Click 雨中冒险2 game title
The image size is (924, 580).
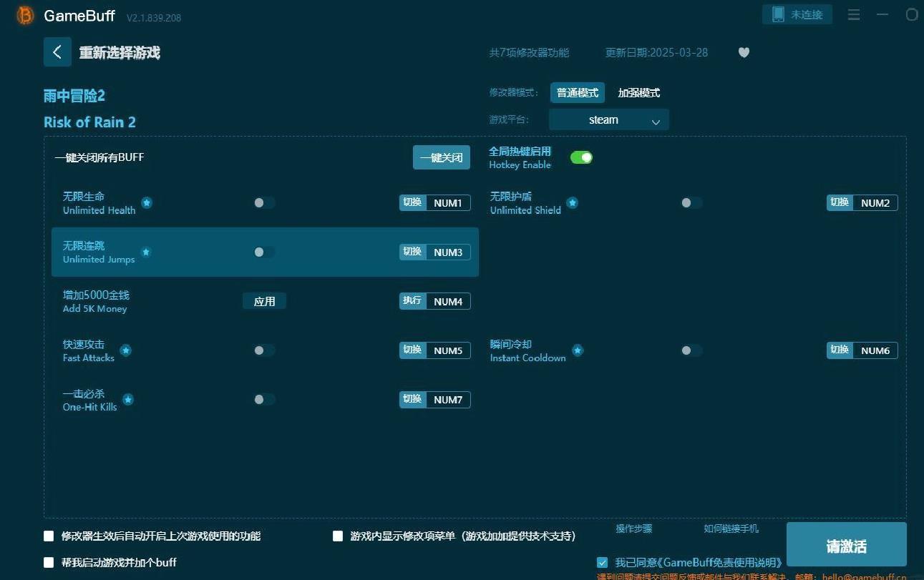[74, 96]
